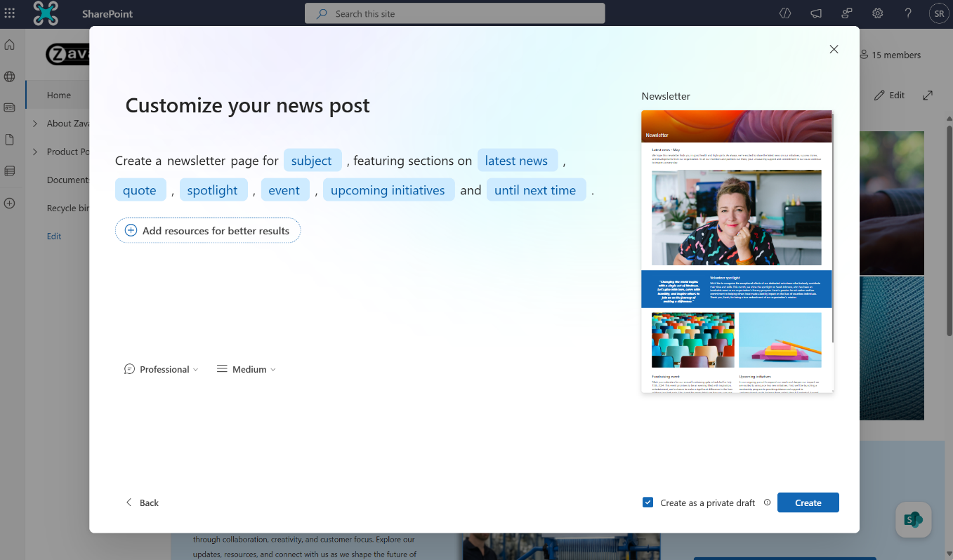Select the home icon in the left sidebar
The width and height of the screenshot is (953, 560).
(x=9, y=44)
